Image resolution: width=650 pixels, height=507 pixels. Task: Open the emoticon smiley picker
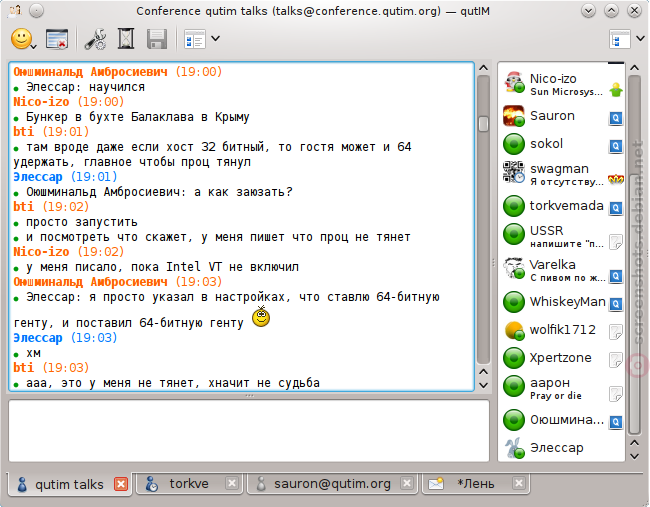[22, 39]
